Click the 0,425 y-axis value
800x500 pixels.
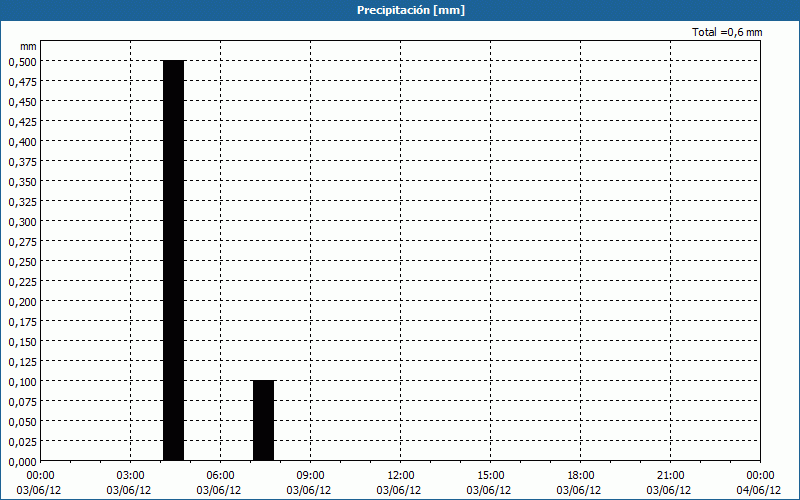click(23, 121)
